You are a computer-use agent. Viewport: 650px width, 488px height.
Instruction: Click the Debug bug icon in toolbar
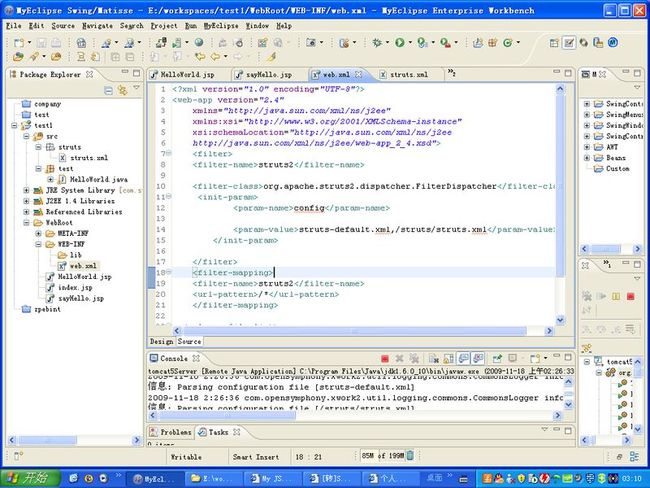point(377,42)
